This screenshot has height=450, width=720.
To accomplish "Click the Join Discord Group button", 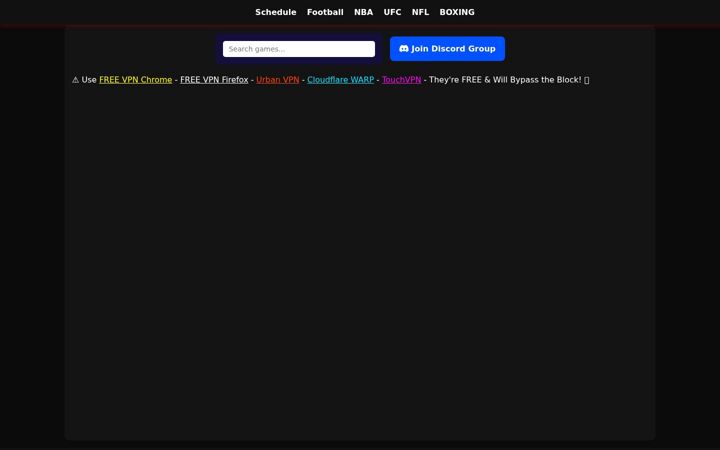I will [447, 49].
